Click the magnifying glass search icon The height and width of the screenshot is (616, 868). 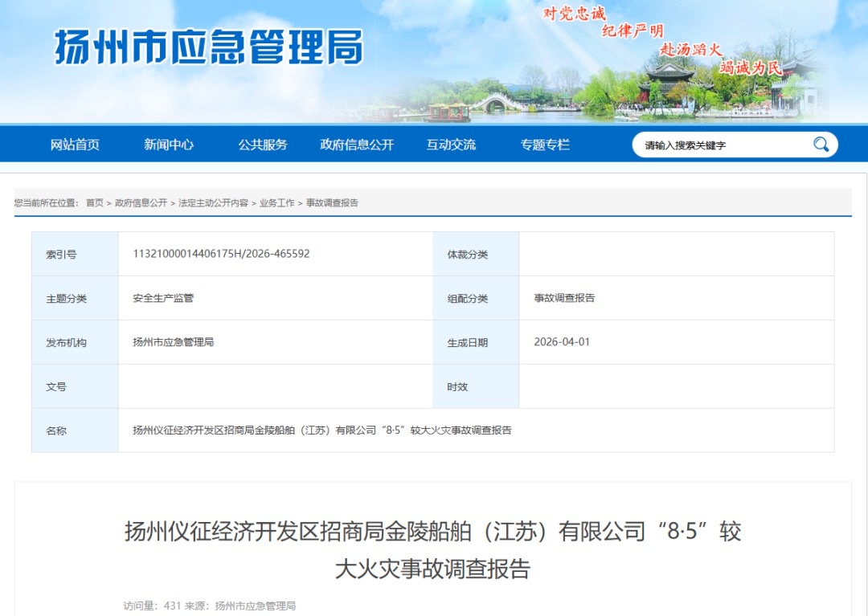click(821, 145)
